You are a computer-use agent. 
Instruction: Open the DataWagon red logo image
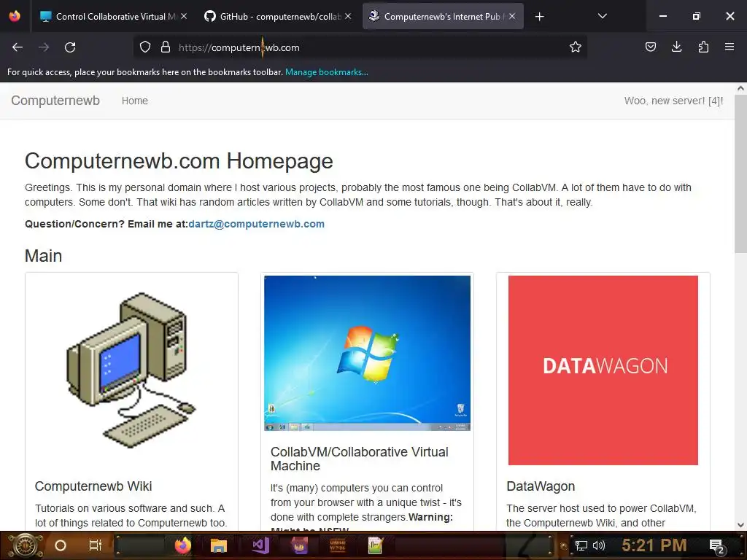603,370
